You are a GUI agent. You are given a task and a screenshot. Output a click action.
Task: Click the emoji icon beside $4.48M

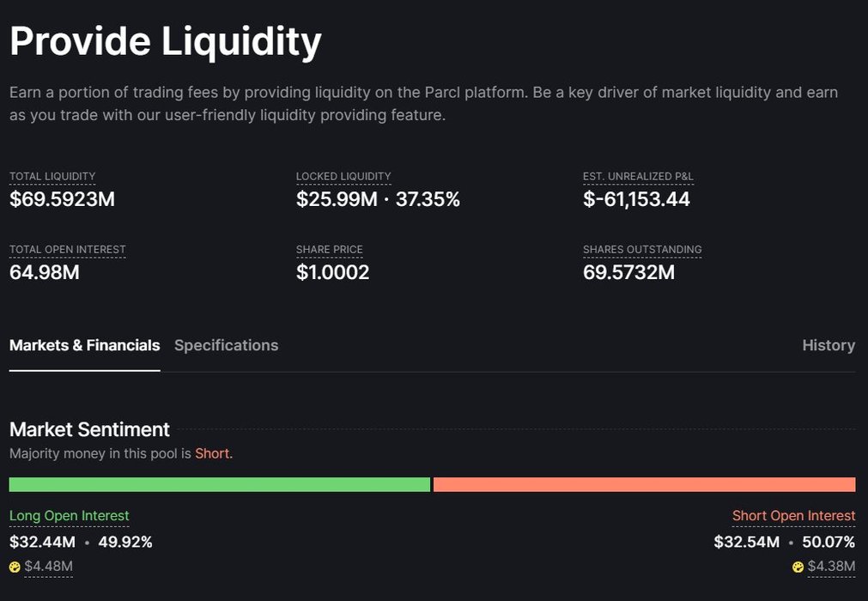pyautogui.click(x=15, y=567)
